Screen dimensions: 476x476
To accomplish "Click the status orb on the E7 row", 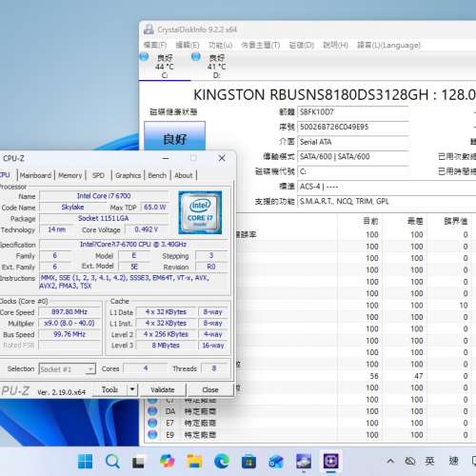I will (152, 423).
